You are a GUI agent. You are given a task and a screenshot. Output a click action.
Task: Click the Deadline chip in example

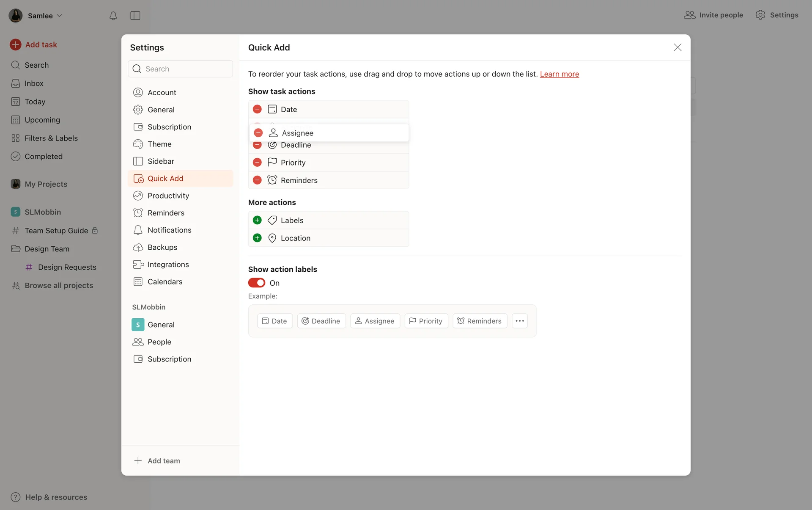(321, 321)
